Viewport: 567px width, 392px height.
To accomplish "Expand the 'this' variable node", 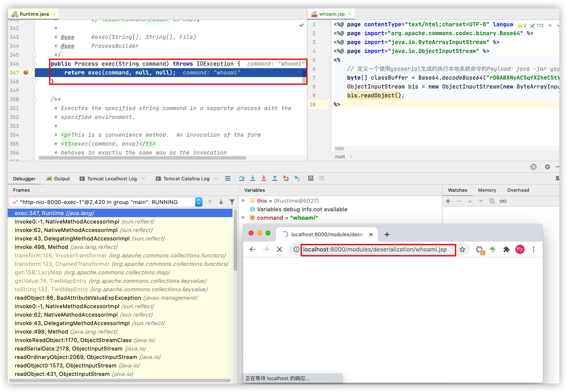I will coord(243,201).
